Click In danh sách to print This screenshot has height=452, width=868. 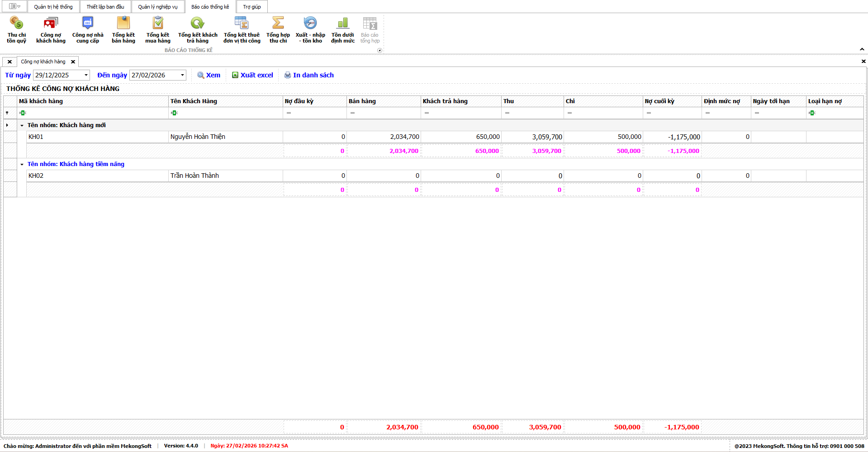(309, 75)
